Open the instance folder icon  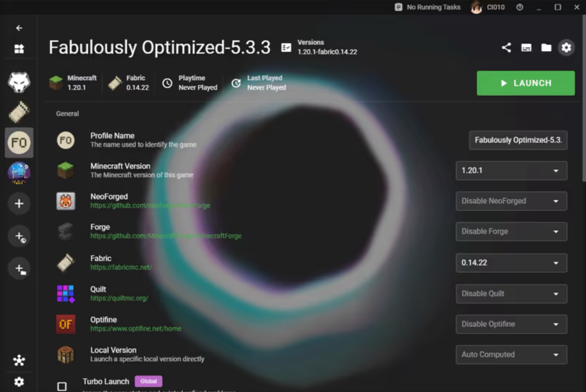546,48
